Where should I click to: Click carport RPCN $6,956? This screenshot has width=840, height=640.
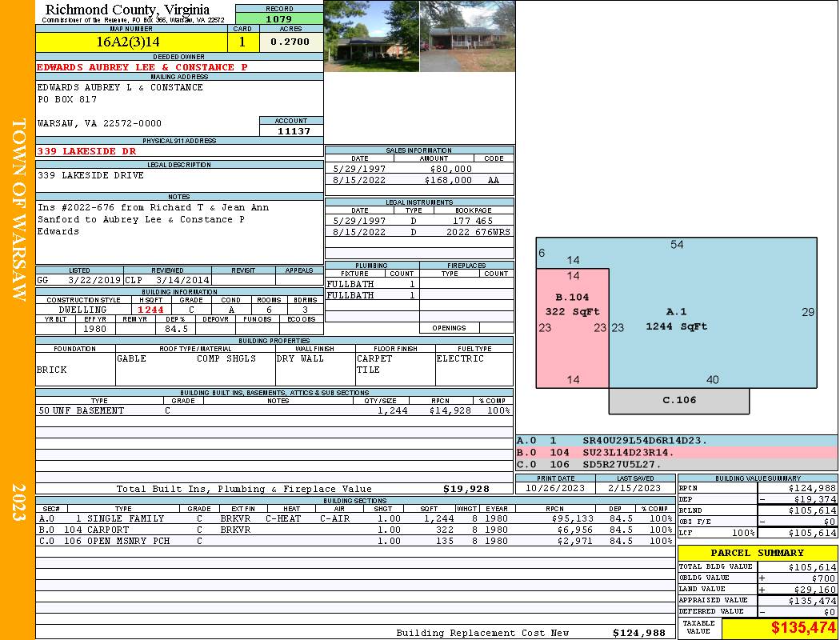[575, 530]
